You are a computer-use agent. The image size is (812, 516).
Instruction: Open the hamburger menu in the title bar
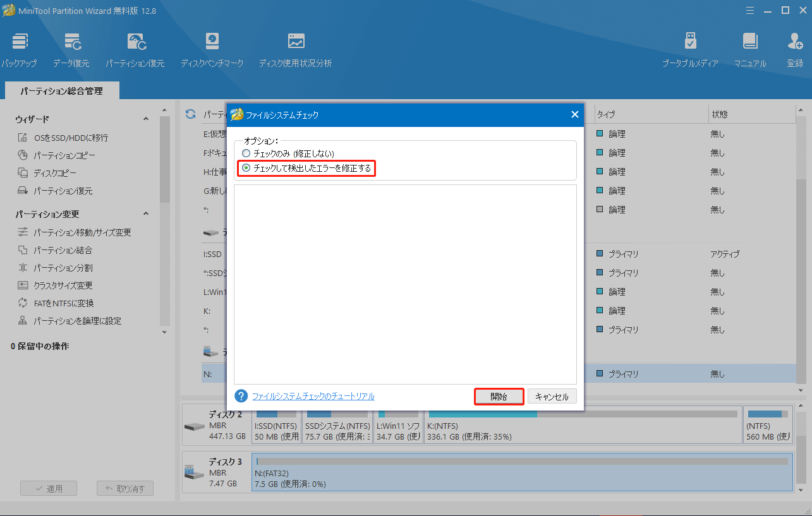(750, 11)
